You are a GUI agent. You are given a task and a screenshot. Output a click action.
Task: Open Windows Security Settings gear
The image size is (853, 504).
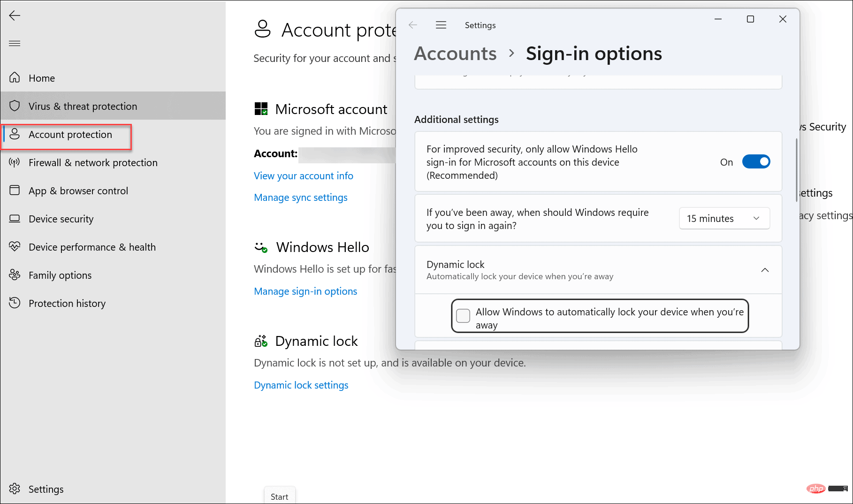tap(46, 489)
